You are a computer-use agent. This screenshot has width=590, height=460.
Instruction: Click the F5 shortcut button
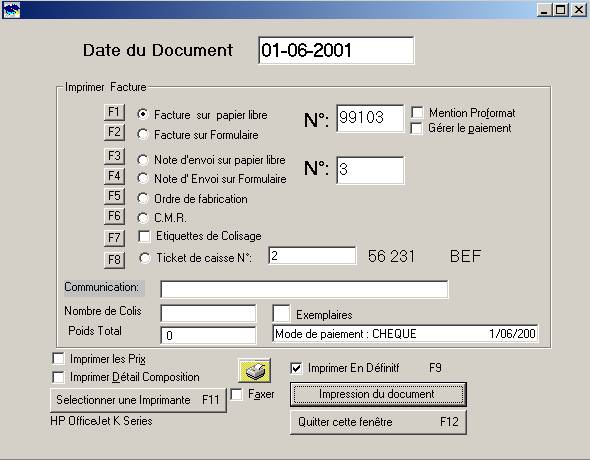coord(114,196)
